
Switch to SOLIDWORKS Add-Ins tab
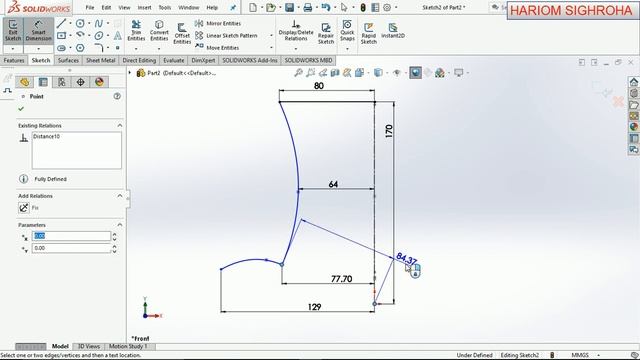[x=250, y=60]
